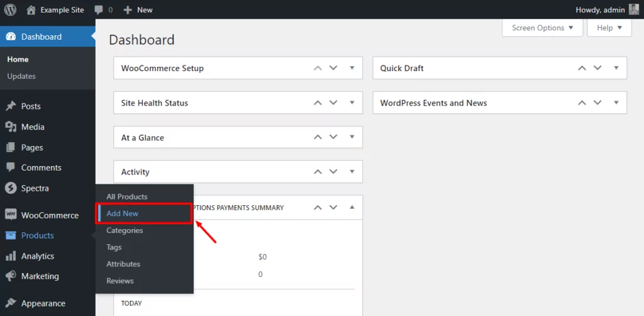
Task: Click the Posts pushpin icon in sidebar
Action: point(11,106)
